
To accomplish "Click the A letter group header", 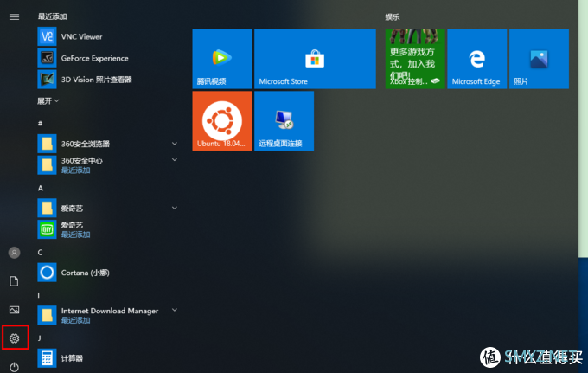I will [41, 188].
